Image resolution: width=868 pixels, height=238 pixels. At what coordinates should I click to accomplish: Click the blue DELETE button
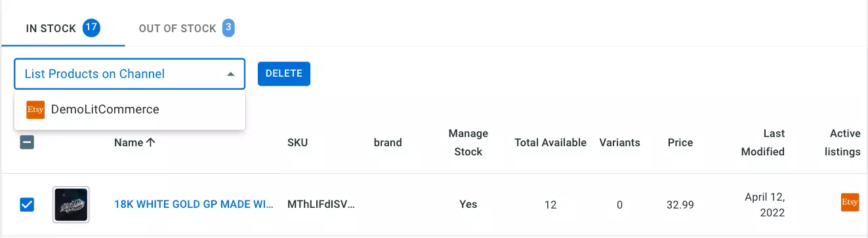[x=284, y=74]
